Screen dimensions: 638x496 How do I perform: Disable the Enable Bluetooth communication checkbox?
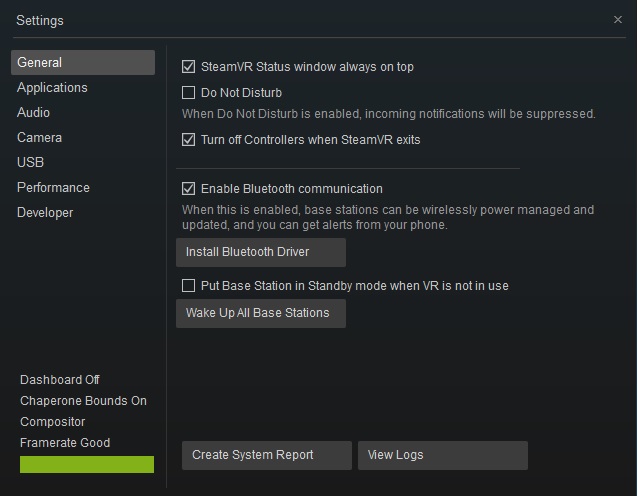pyautogui.click(x=188, y=188)
